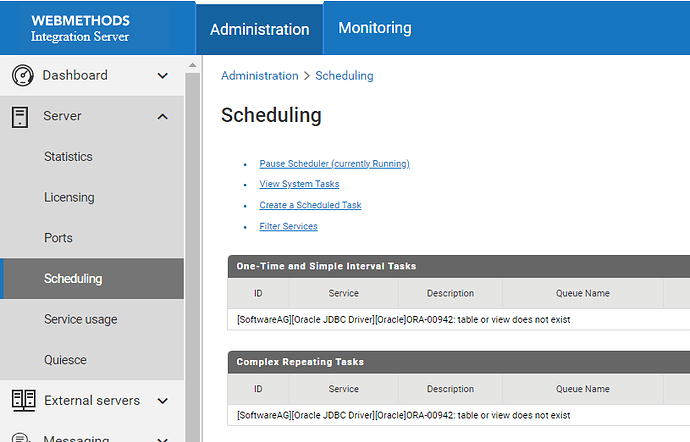Image resolution: width=690 pixels, height=442 pixels.
Task: Click the One-Time and Simple Interval Tasks heading
Action: tap(326, 266)
